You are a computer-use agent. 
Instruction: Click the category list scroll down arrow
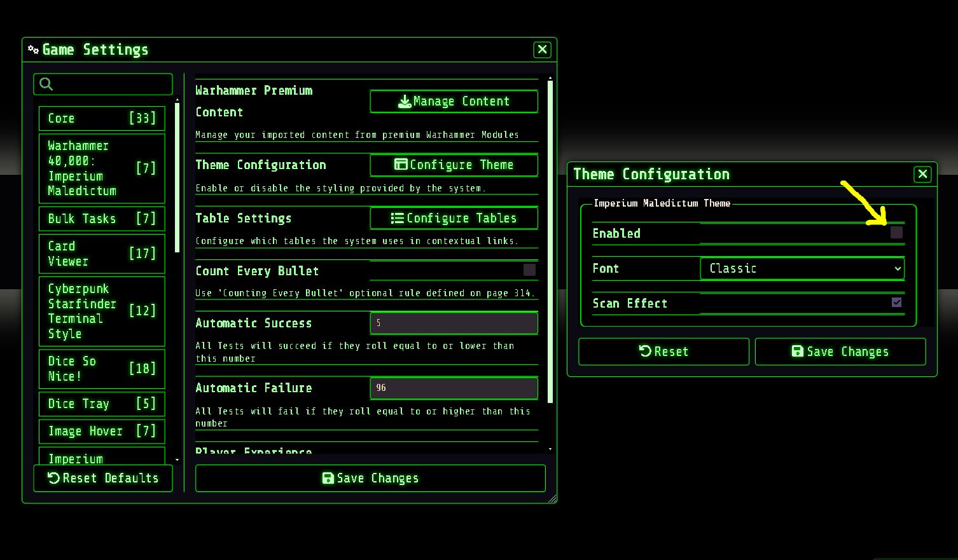coord(177,460)
